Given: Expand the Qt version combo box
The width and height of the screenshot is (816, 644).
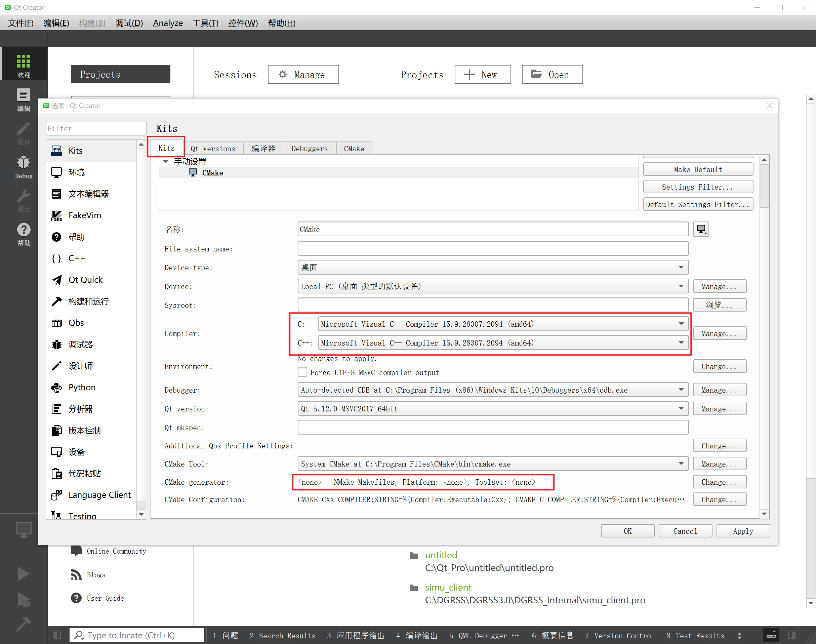Looking at the screenshot, I should 493,409.
